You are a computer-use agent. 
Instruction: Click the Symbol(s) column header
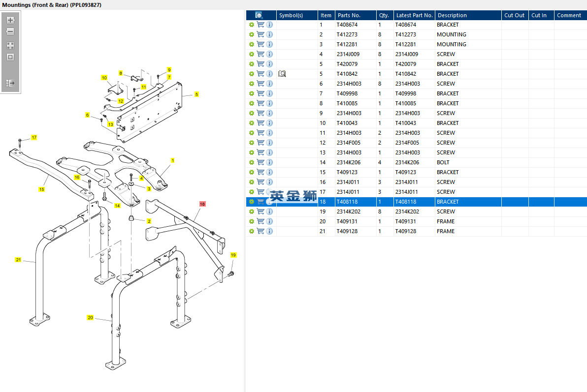(297, 15)
